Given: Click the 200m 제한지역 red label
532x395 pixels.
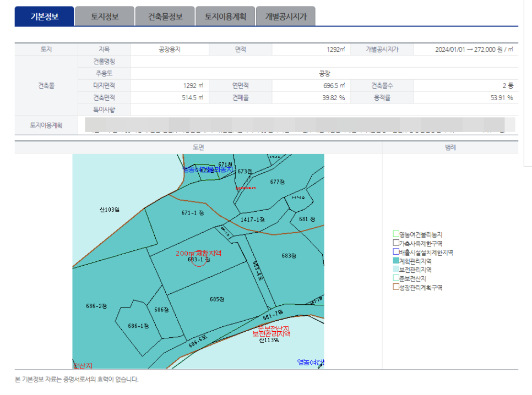Looking at the screenshot, I should coord(198,253).
